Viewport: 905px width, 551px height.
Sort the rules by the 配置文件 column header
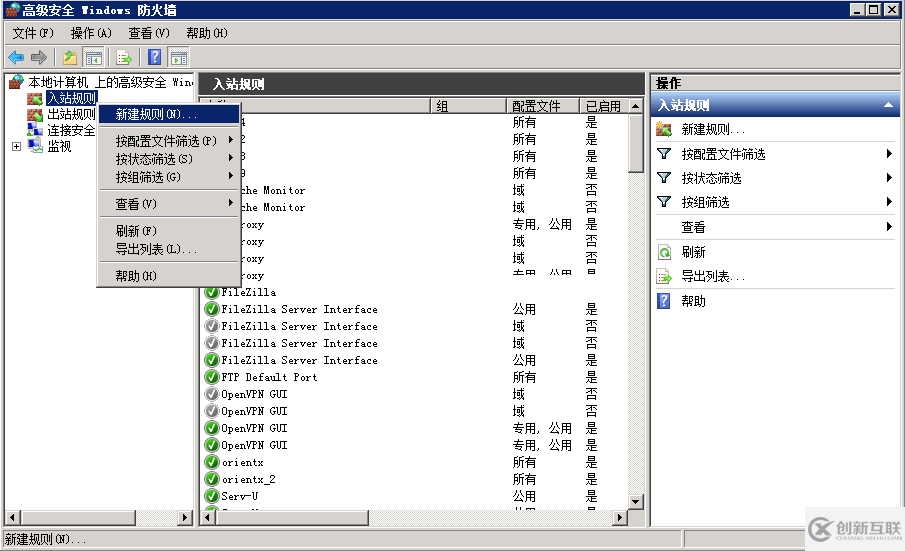pos(543,106)
